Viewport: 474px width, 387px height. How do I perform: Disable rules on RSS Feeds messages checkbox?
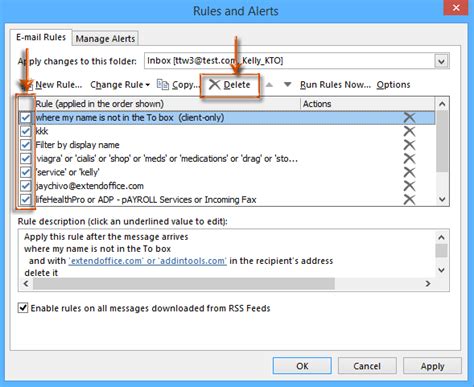pyautogui.click(x=23, y=308)
